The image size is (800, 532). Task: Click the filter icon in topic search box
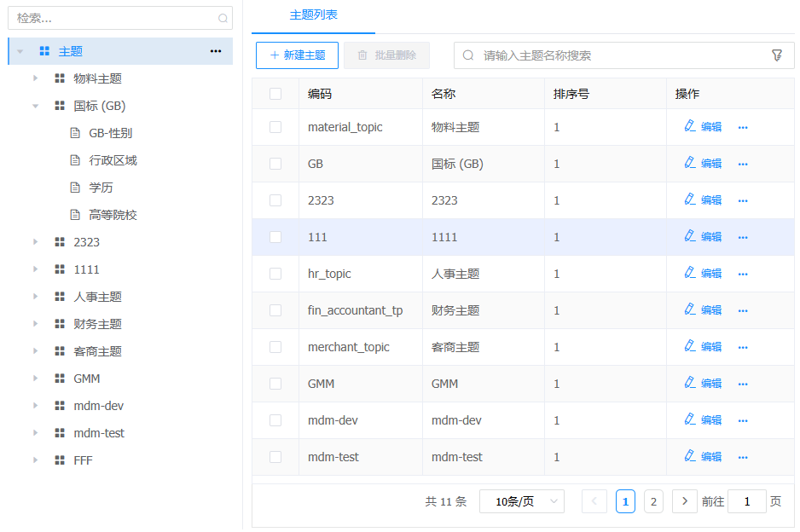tap(776, 55)
